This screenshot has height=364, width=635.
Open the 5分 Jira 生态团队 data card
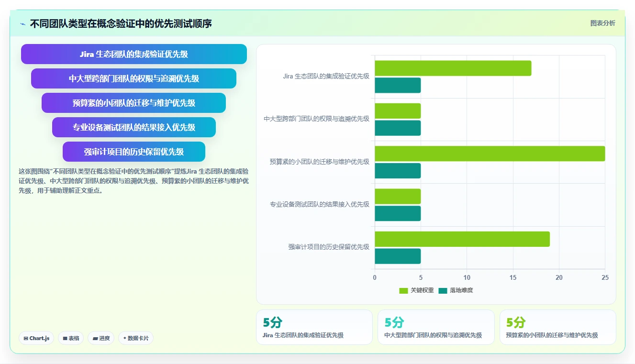(314, 327)
